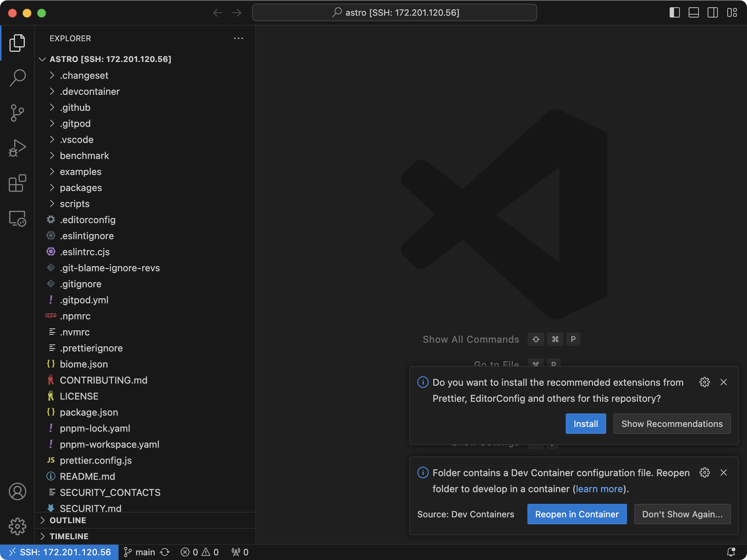The height and width of the screenshot is (560, 747).
Task: Click the Synchronize Changes icon in status bar
Action: click(165, 552)
